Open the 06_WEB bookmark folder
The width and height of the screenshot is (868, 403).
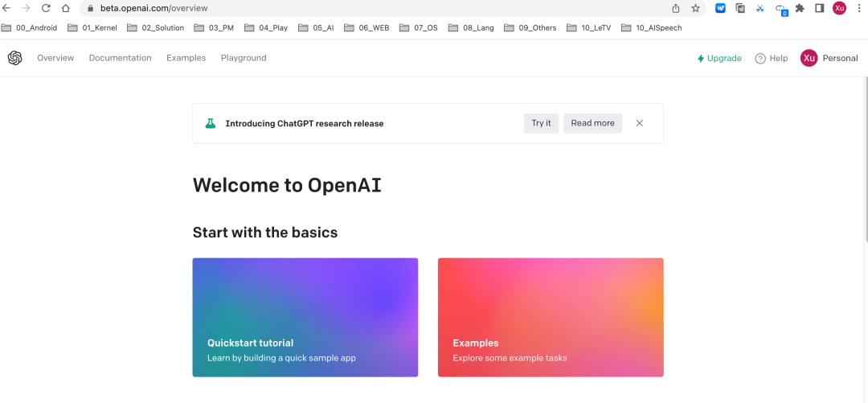pyautogui.click(x=366, y=27)
